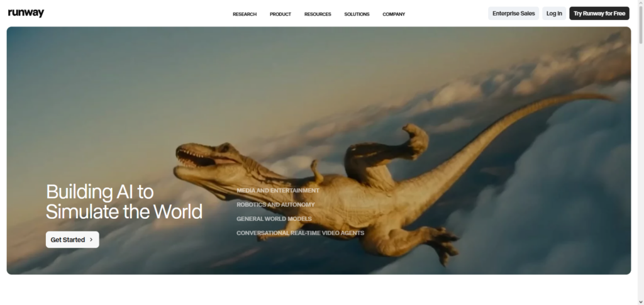Open the Research navigation menu
Viewport: 644px width, 305px height.
pyautogui.click(x=245, y=14)
